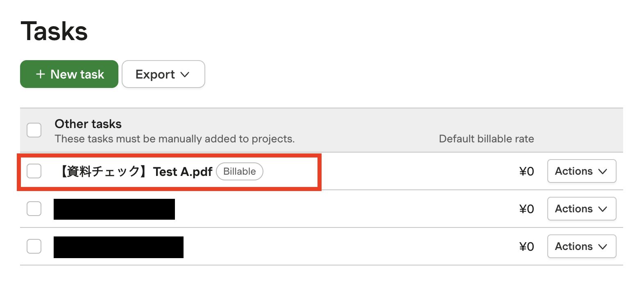Select the blacked-out task name in the second row

pos(114,209)
